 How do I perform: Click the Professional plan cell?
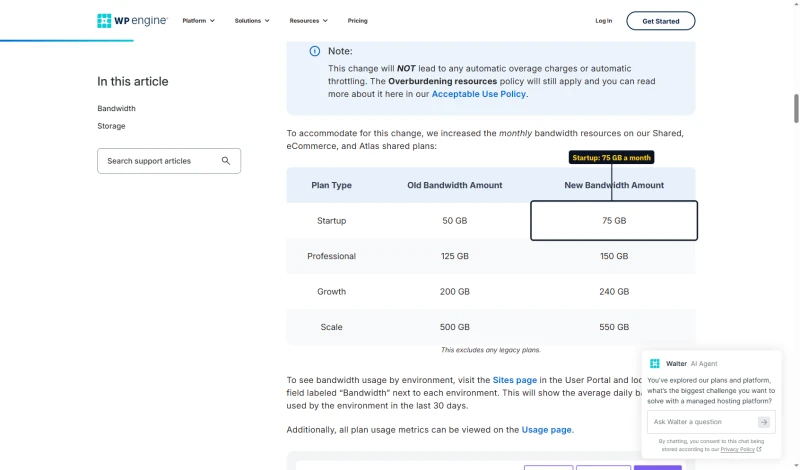point(332,256)
